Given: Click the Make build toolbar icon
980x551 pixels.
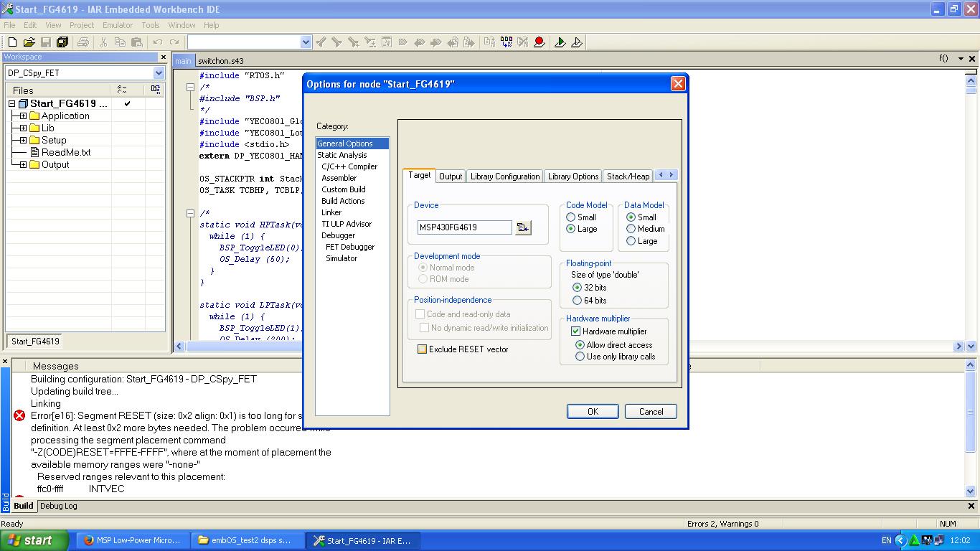Looking at the screenshot, I should click(507, 42).
